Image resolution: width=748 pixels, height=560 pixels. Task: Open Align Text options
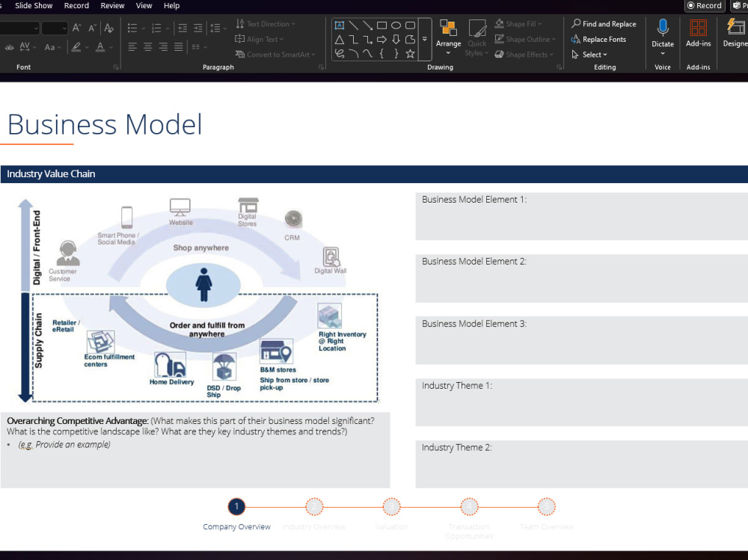coord(260,39)
